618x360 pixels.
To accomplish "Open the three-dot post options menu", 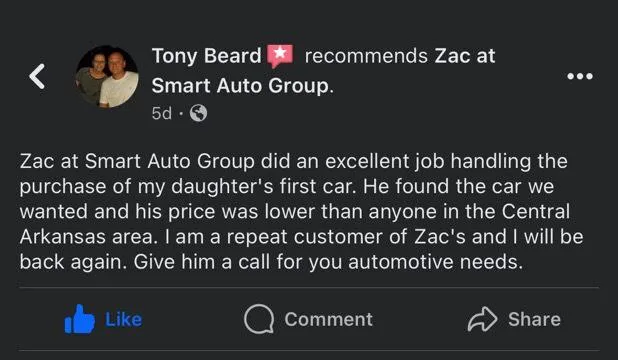I will tap(580, 76).
